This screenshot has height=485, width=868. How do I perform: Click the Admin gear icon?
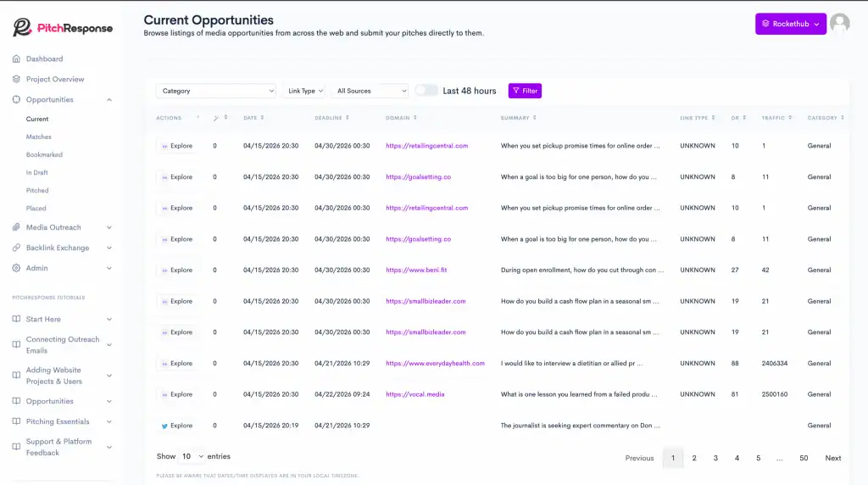pyautogui.click(x=16, y=268)
